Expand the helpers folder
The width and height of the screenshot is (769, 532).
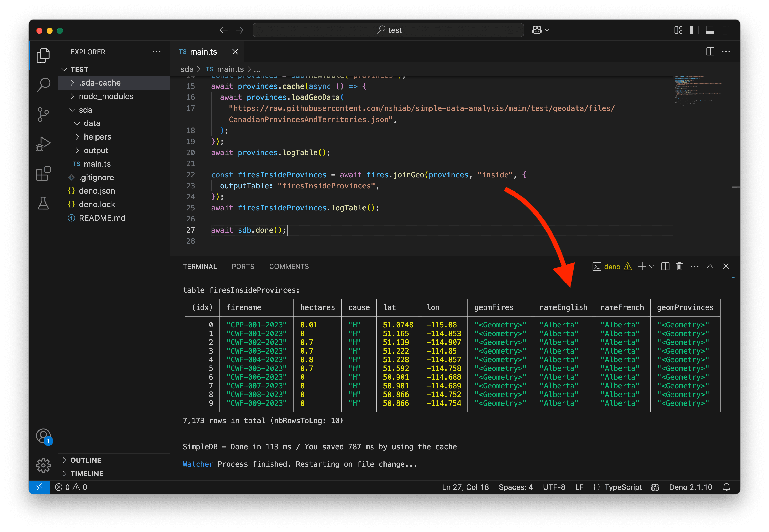tap(114, 137)
